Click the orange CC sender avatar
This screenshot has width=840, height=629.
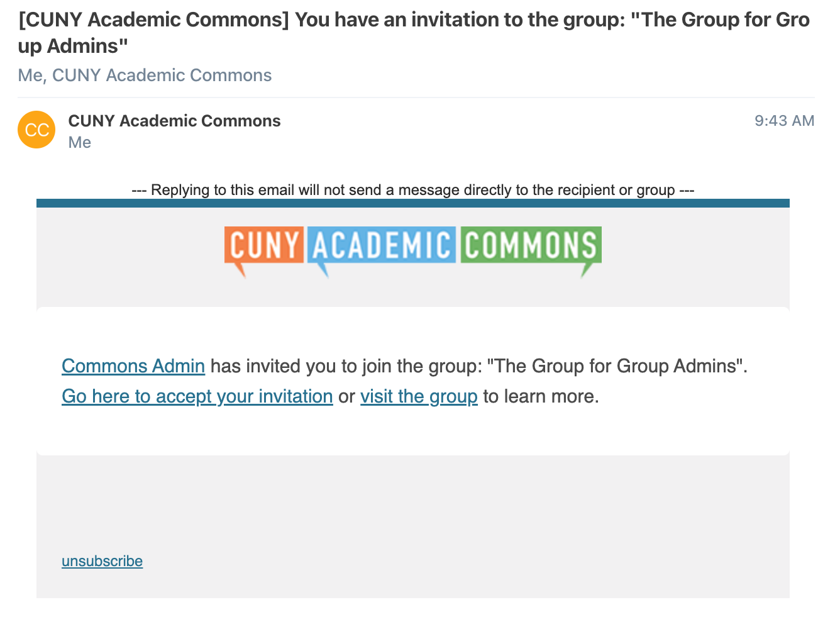pyautogui.click(x=36, y=130)
